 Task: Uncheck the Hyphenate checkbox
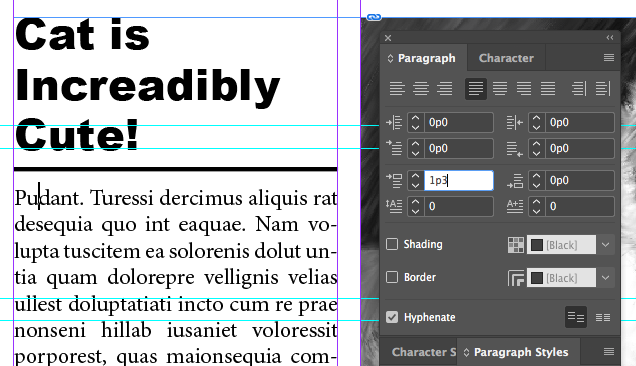(x=392, y=317)
